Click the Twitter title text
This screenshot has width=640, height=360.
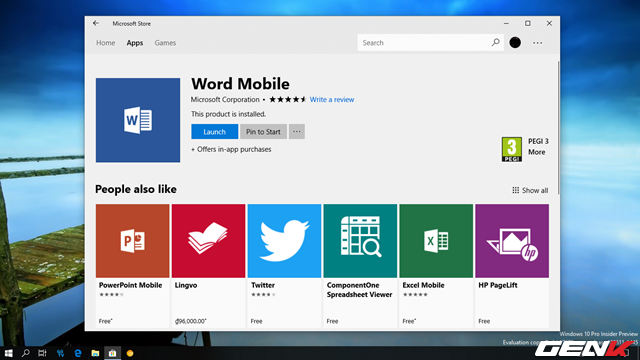tap(263, 285)
